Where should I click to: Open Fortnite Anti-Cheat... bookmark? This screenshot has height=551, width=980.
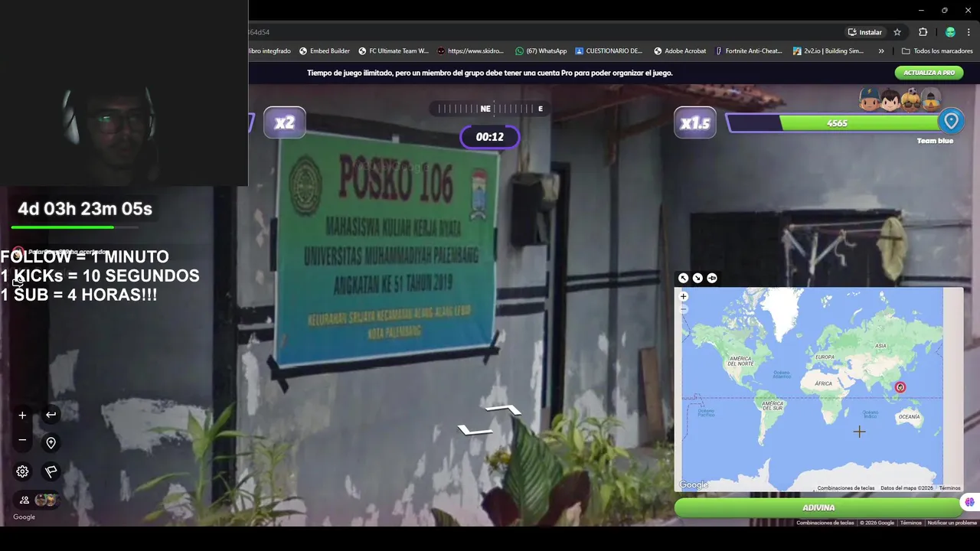[x=749, y=51]
